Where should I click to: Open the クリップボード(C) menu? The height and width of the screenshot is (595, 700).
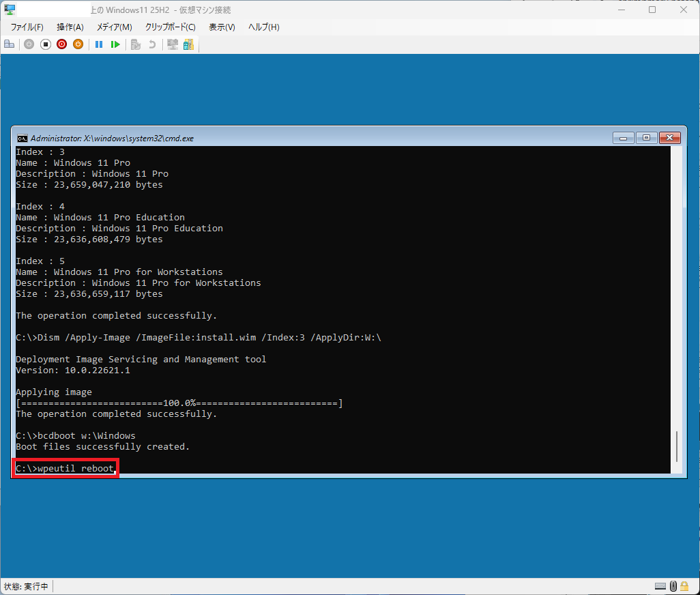[x=170, y=27]
